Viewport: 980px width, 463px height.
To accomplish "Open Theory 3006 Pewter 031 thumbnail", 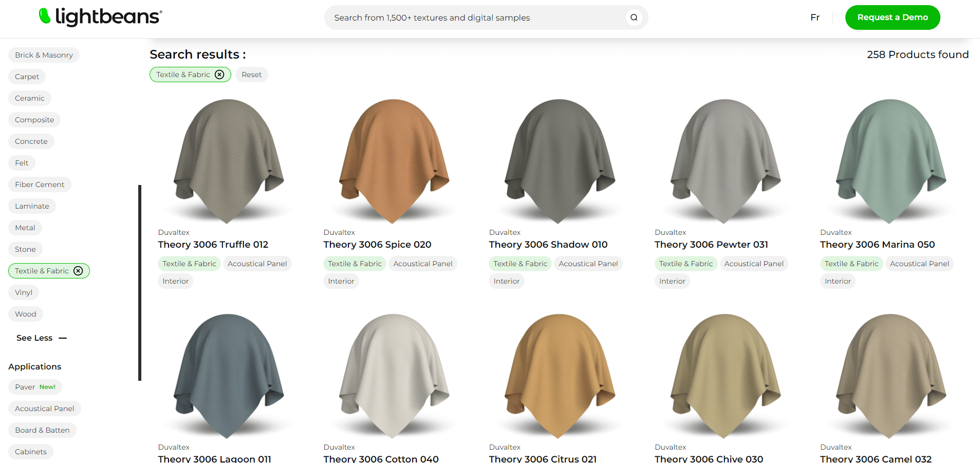I will coord(725,161).
